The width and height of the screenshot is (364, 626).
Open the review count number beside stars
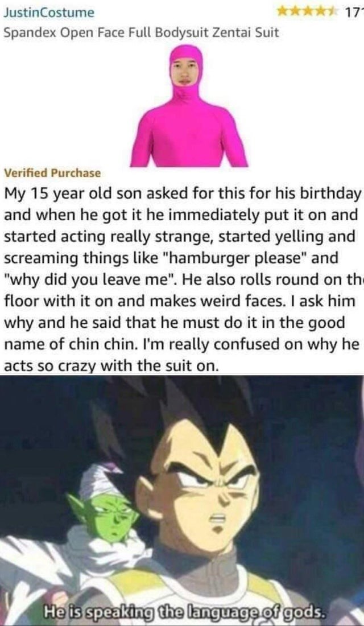[354, 13]
